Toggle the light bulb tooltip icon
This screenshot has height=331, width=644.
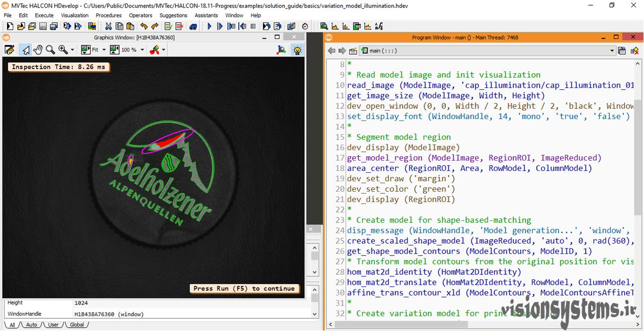pos(297,50)
